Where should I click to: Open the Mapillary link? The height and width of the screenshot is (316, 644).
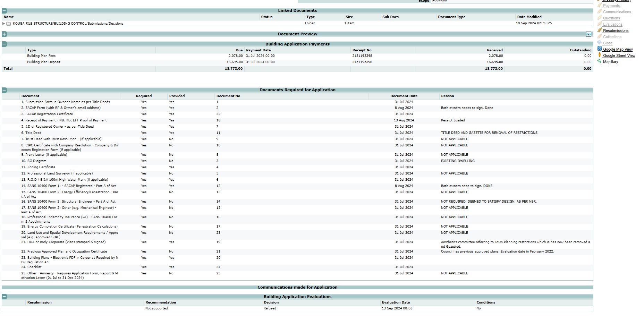point(610,62)
